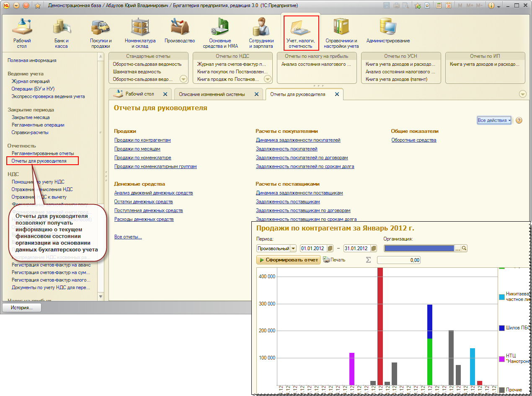Click the Организация input field

pyautogui.click(x=419, y=248)
